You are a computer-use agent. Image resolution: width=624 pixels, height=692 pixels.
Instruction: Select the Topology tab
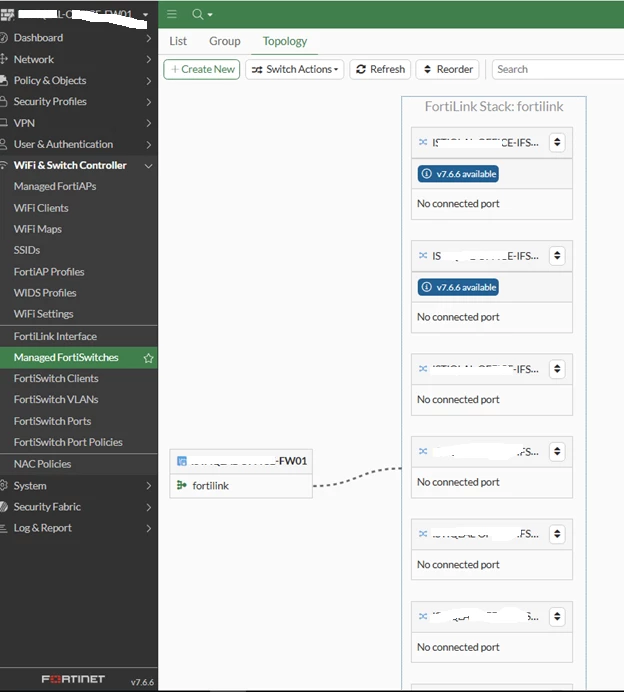[285, 41]
